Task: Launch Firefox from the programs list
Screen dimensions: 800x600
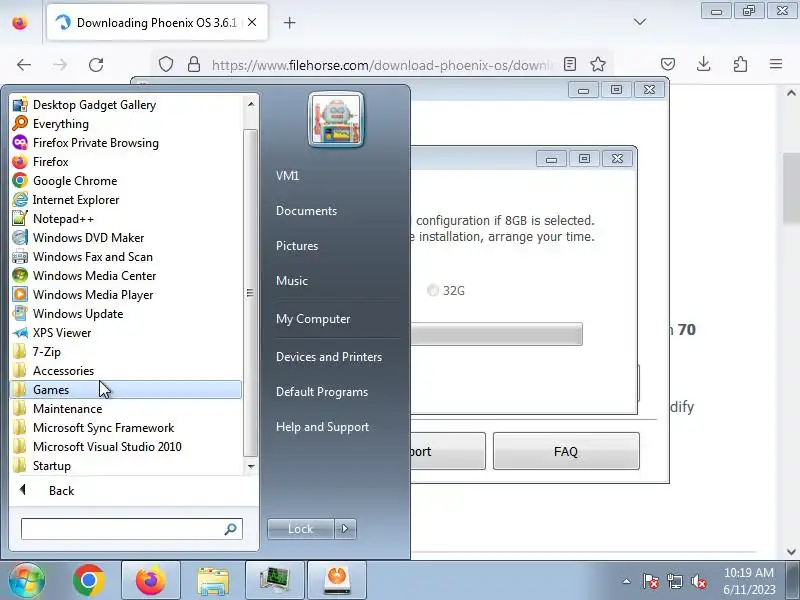Action: 126,162
